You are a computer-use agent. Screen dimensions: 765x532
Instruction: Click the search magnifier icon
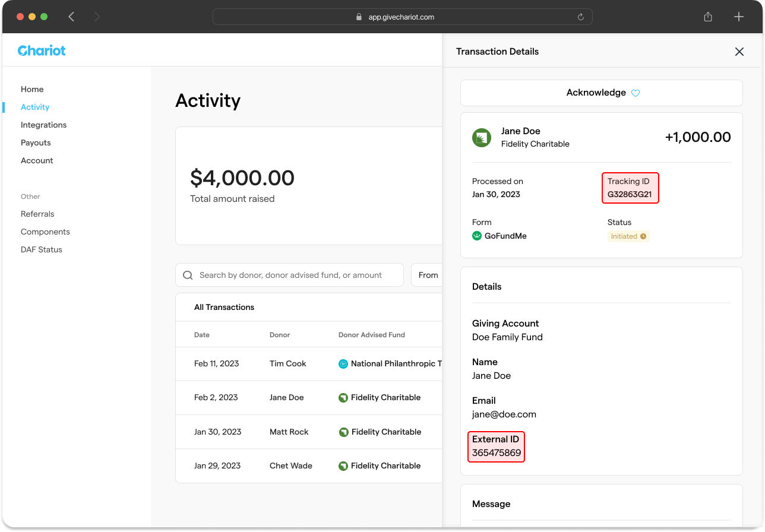pos(188,275)
